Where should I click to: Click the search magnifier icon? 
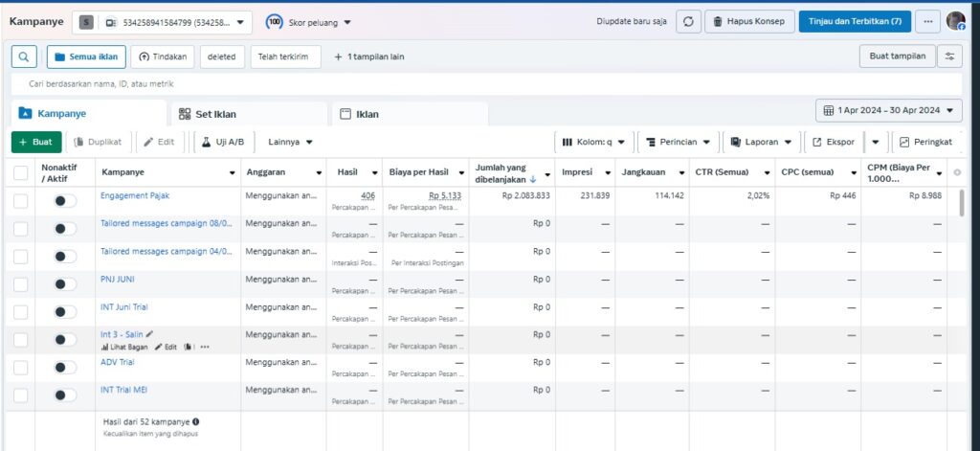24,56
